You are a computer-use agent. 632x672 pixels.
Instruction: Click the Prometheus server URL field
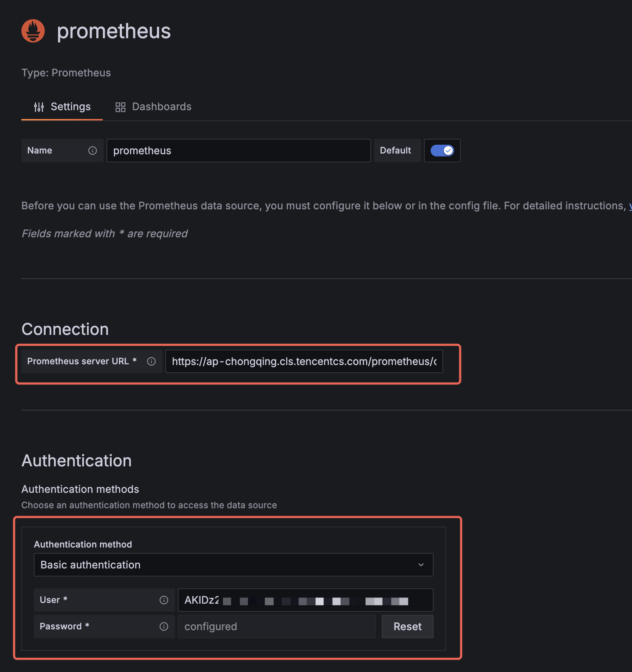click(x=304, y=361)
